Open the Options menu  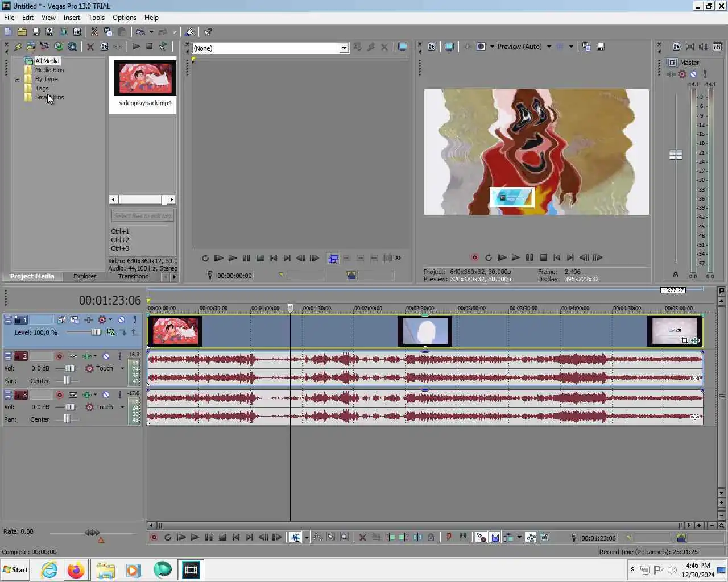(x=125, y=18)
